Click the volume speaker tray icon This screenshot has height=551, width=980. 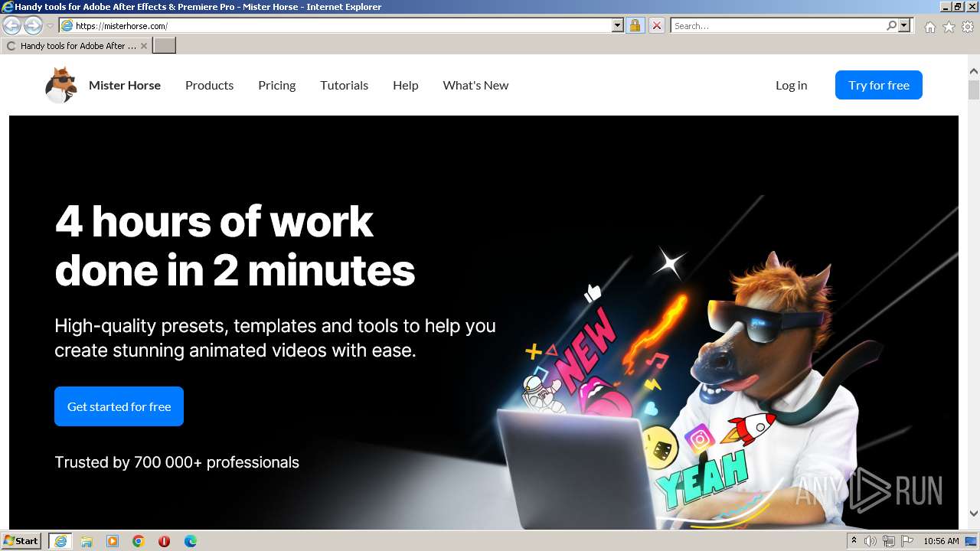pyautogui.click(x=871, y=541)
